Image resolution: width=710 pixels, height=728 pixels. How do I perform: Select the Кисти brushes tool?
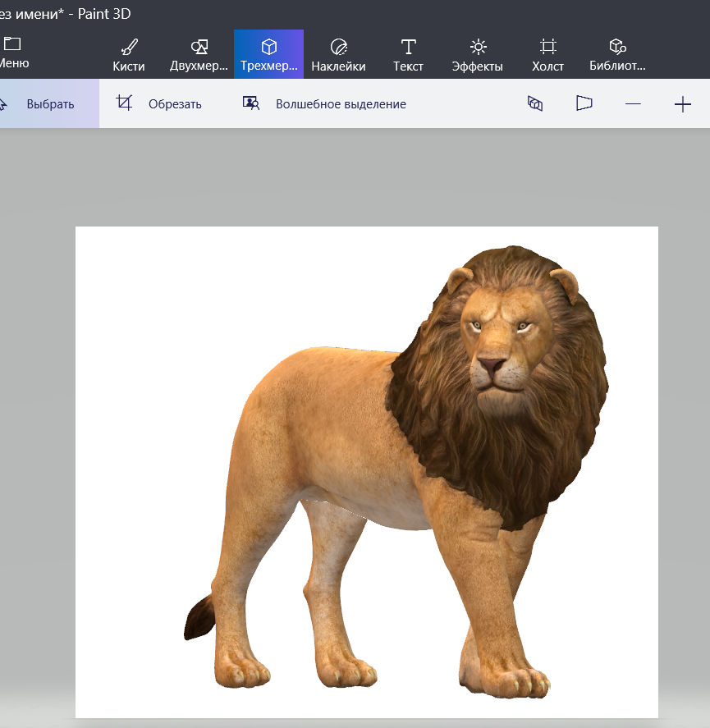(129, 54)
